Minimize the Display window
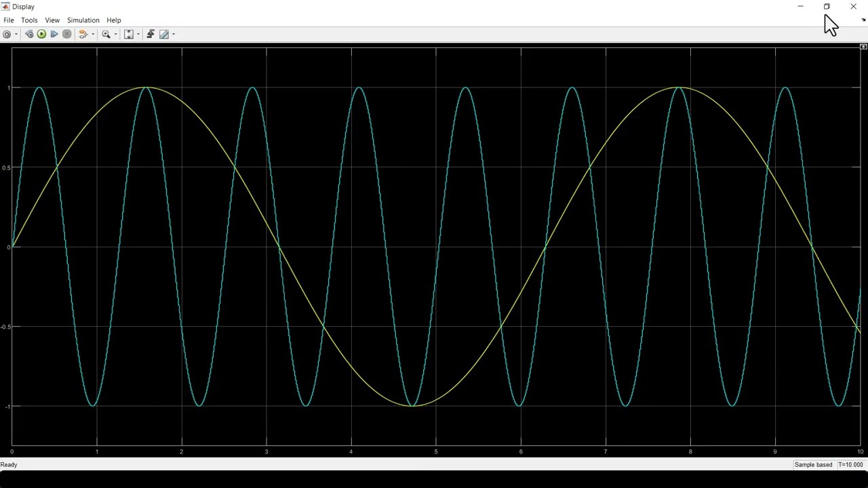868x488 pixels. pos(800,7)
